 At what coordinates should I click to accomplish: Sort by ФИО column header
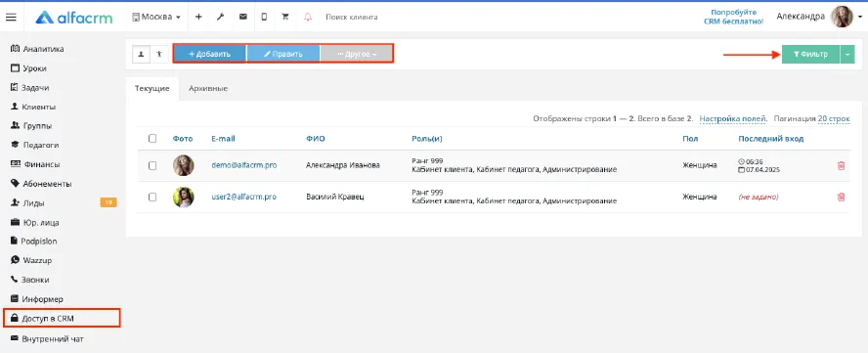[315, 139]
